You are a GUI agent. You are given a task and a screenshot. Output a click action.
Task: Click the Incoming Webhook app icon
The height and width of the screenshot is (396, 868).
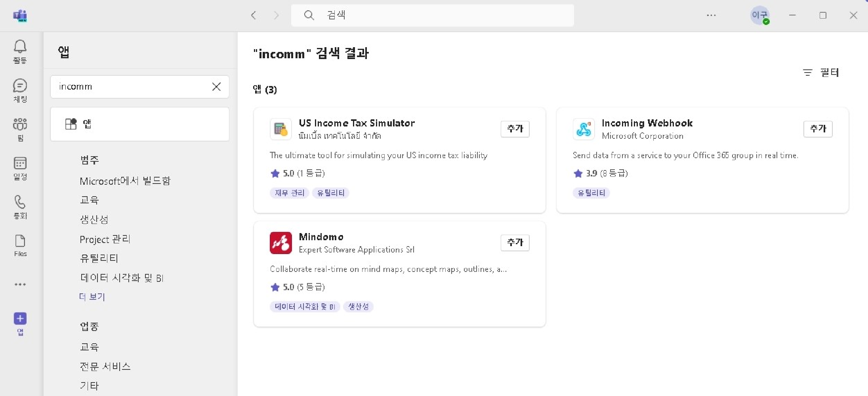pos(584,129)
